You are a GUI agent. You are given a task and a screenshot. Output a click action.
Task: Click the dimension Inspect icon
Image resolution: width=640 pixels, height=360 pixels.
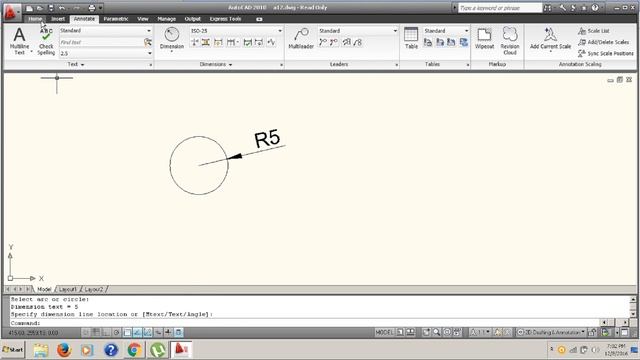coord(247,42)
